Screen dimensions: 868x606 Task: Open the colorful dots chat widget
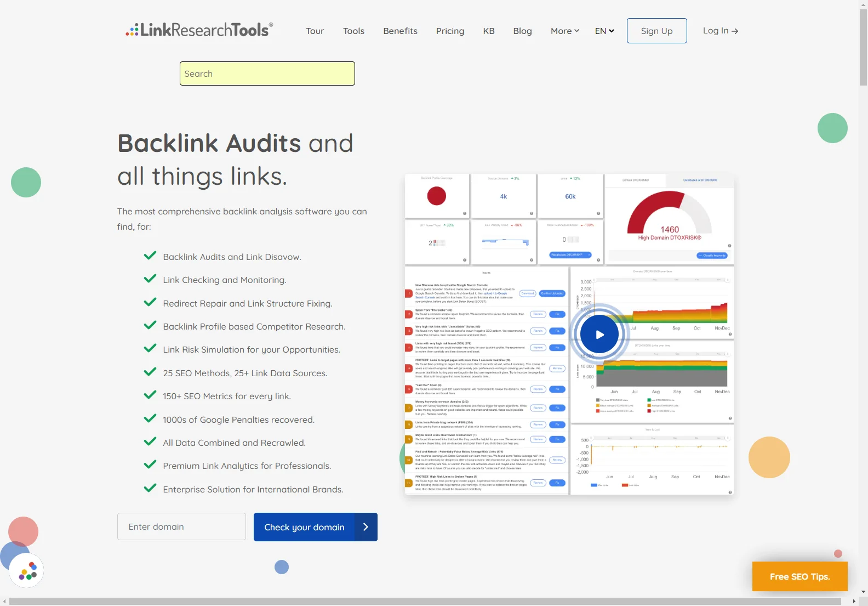(27, 570)
